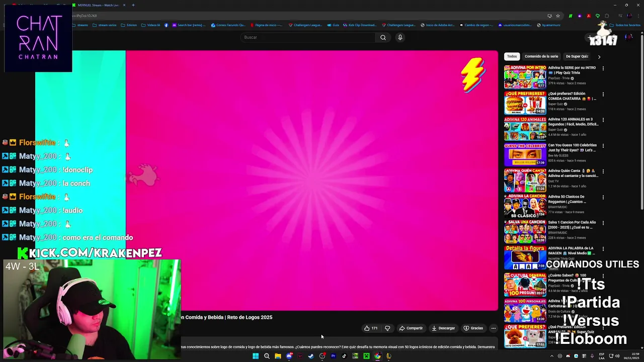Screen dimensions: 644x362
Task: Select the Todos filter chip
Action: click(512, 56)
